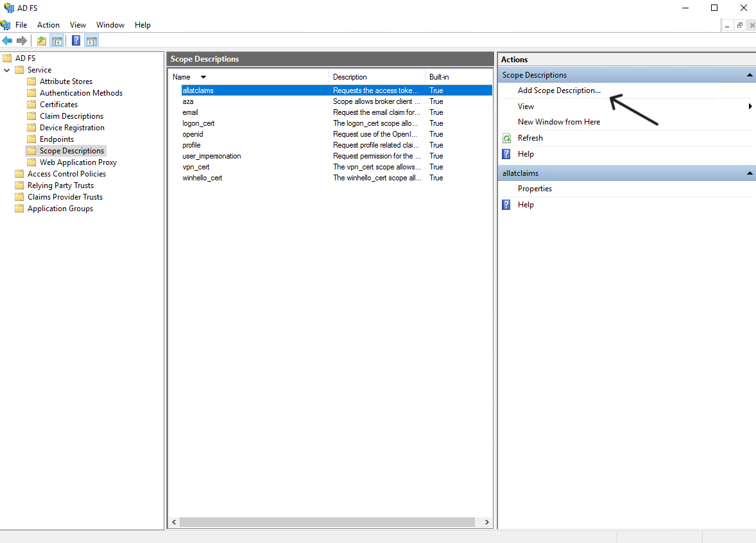Click the Refresh icon in the Actions pane
The width and height of the screenshot is (756, 543).
coord(507,139)
